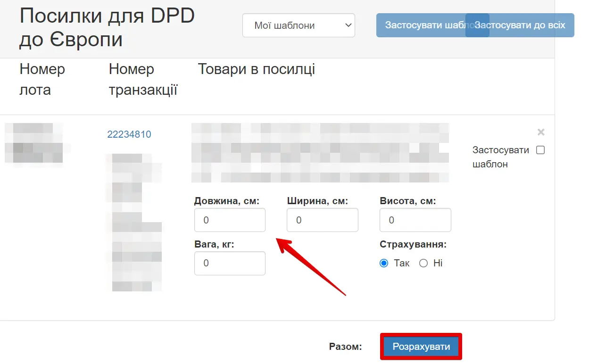Click the Страхування label
The height and width of the screenshot is (364, 589).
pyautogui.click(x=413, y=245)
